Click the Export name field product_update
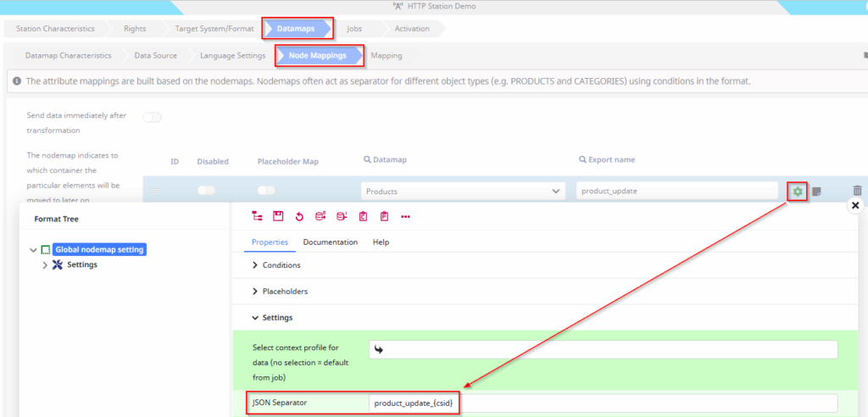The width and height of the screenshot is (868, 417). (676, 191)
